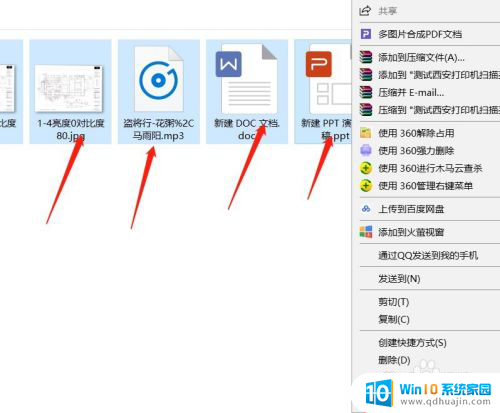
Task: Click the colorful icon beside 添加到火萤视窗
Action: pos(366,232)
